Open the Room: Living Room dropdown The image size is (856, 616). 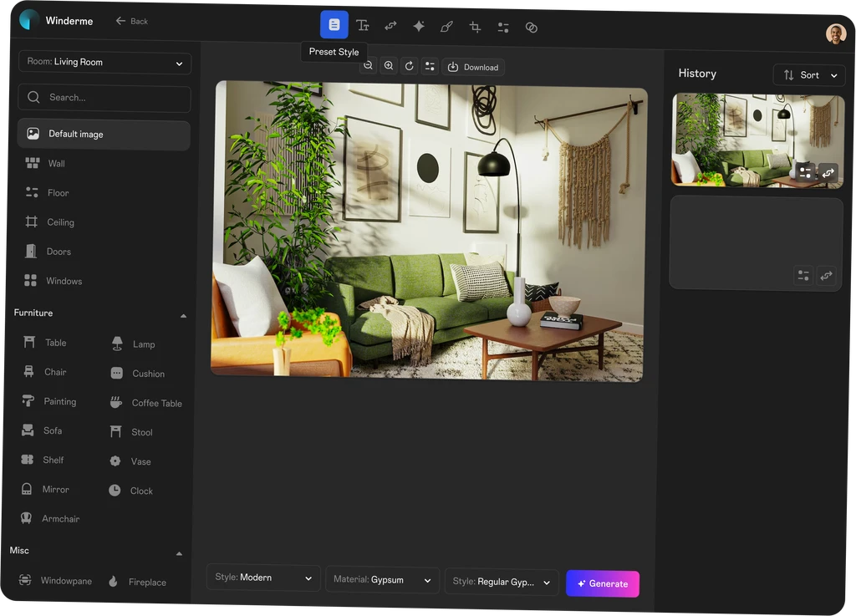tap(104, 63)
